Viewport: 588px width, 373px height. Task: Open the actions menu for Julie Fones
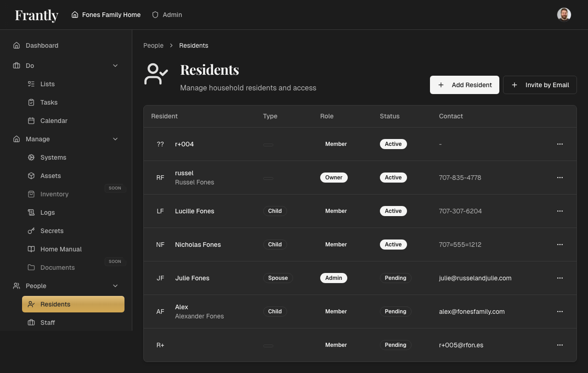(x=560, y=278)
